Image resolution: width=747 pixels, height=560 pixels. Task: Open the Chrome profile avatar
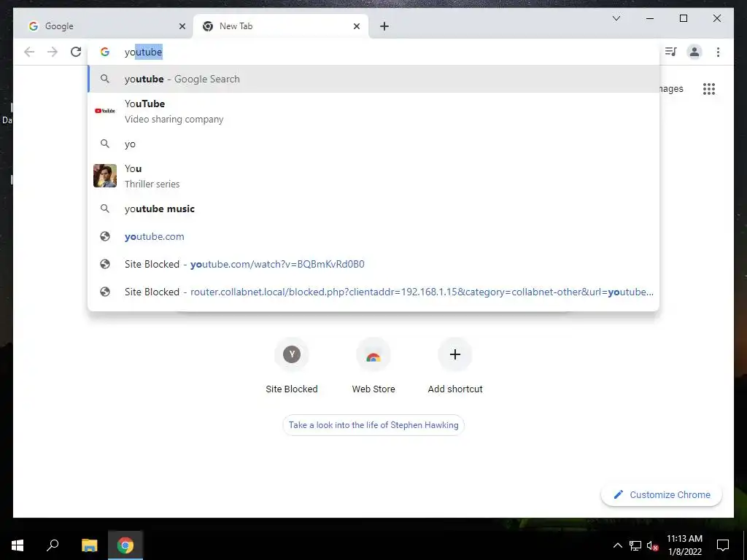pyautogui.click(x=694, y=52)
